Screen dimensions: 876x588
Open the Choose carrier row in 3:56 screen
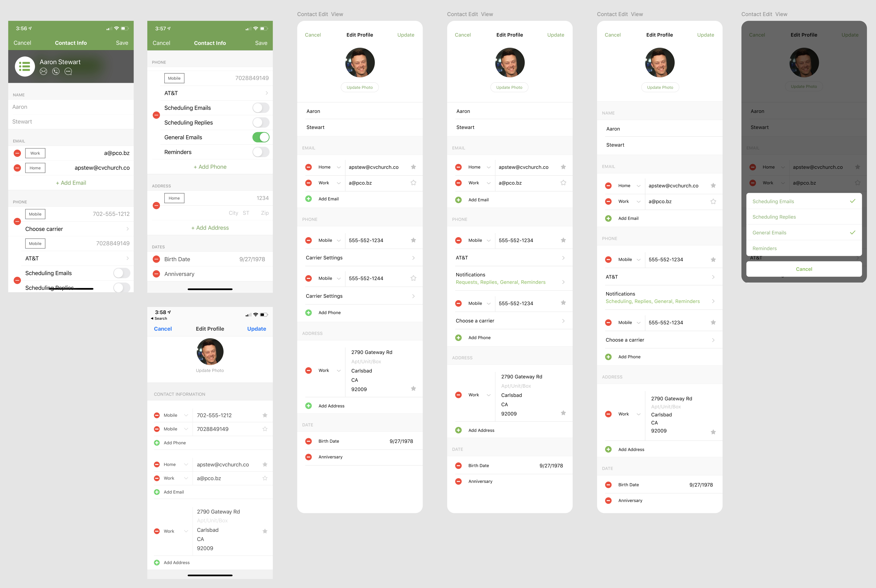(77, 229)
